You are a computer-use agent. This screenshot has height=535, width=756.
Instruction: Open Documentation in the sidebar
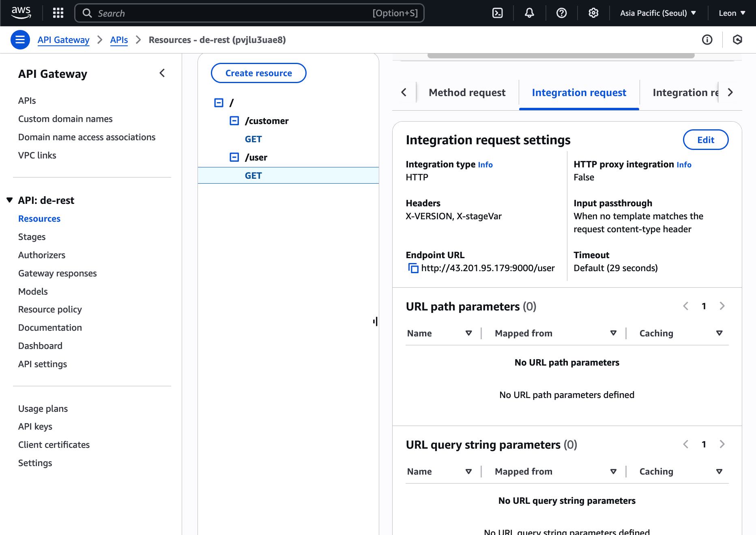click(50, 327)
